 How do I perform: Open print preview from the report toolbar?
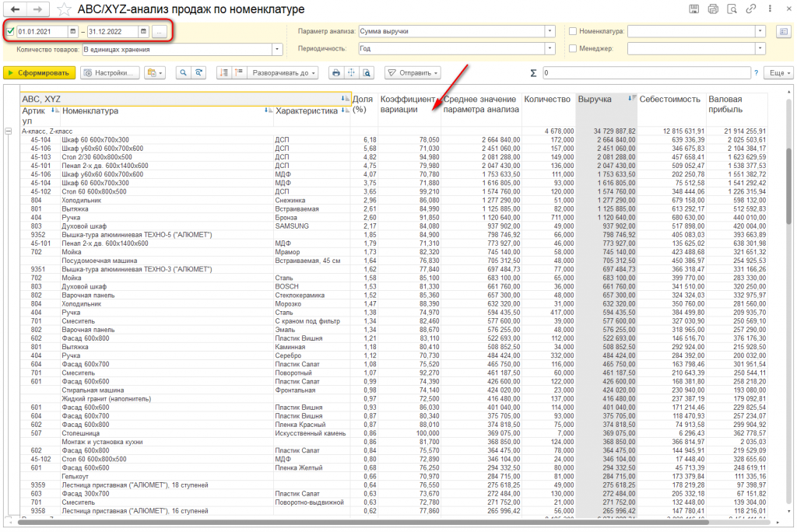click(367, 73)
